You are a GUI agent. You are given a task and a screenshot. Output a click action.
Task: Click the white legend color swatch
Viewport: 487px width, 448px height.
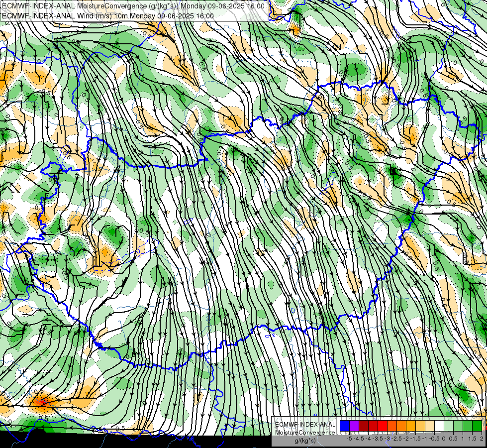tap(439, 426)
